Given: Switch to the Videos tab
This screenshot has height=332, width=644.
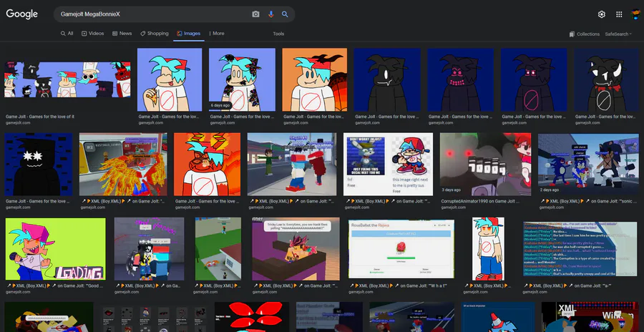Looking at the screenshot, I should point(93,34).
